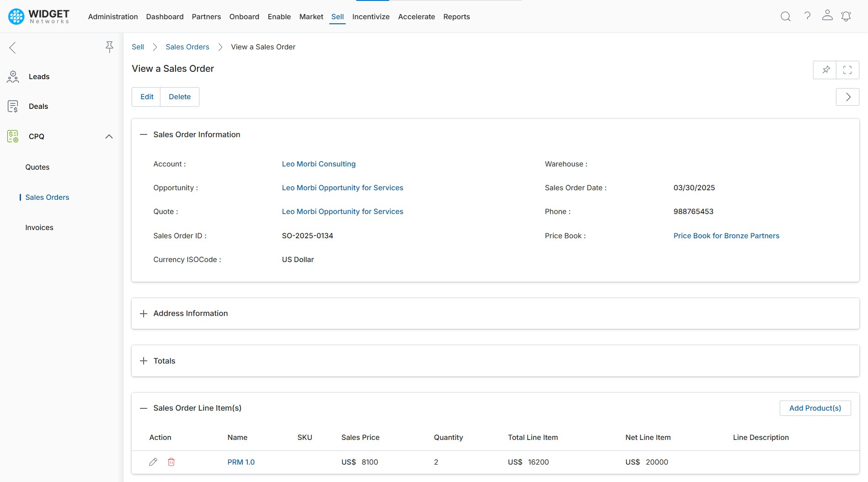Click the Leads people icon
The height and width of the screenshot is (482, 868).
13,76
